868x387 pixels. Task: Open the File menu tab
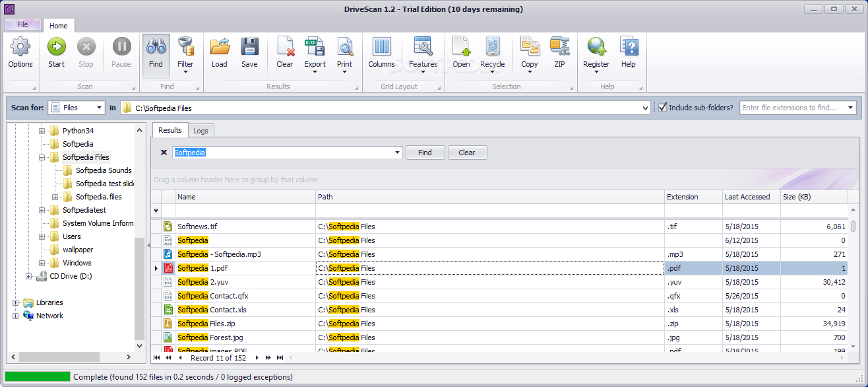(x=22, y=24)
